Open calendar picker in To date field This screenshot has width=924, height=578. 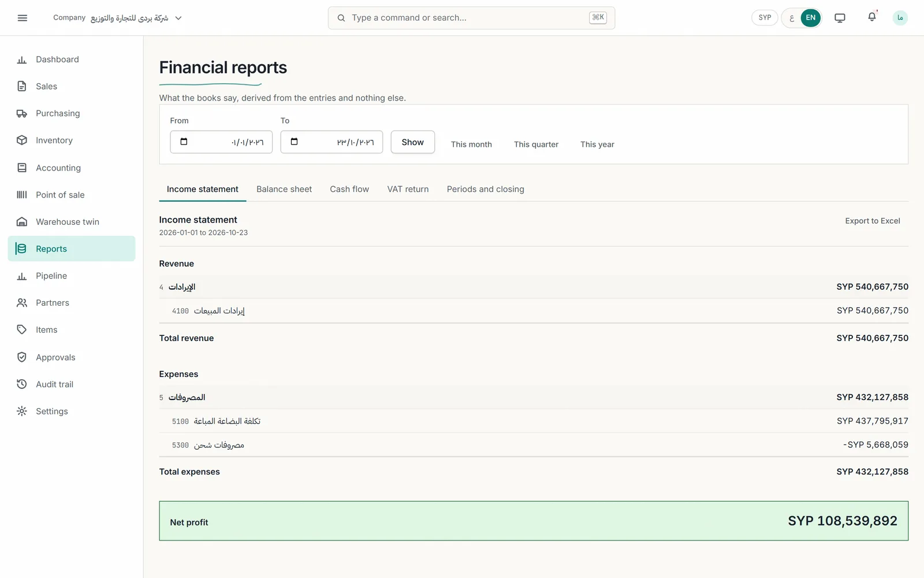click(294, 142)
